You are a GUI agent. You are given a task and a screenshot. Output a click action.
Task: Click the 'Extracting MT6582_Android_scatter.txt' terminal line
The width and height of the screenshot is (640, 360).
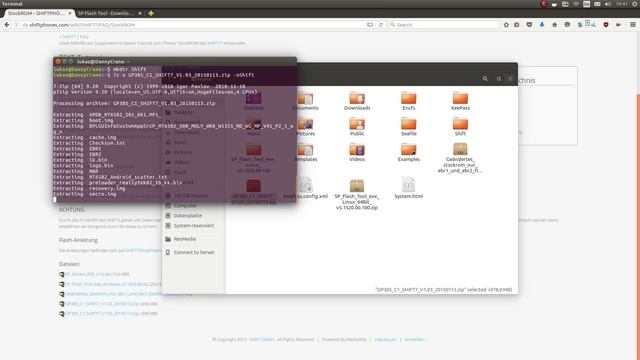[110, 177]
